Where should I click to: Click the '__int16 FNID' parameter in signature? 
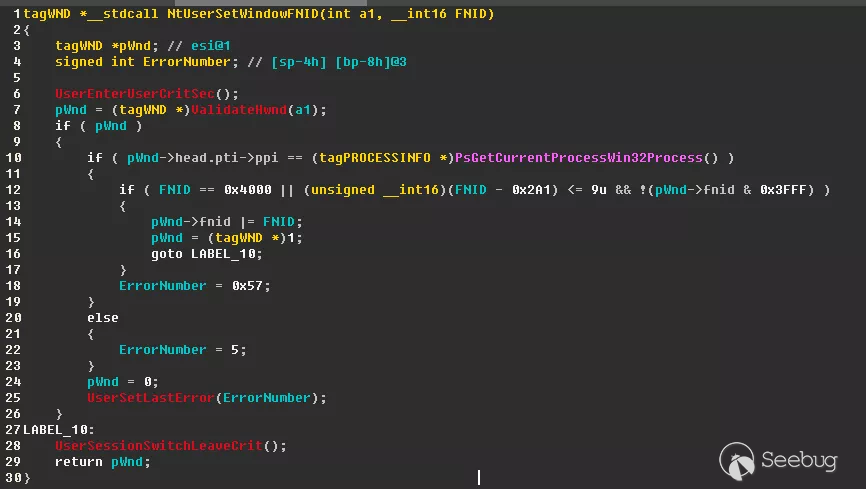click(439, 13)
